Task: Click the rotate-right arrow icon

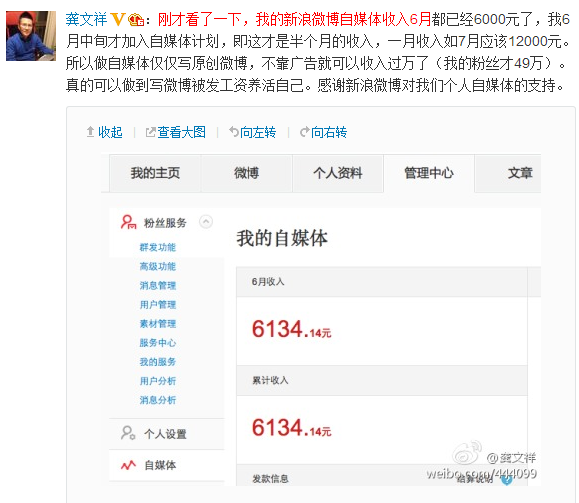Action: [305, 132]
